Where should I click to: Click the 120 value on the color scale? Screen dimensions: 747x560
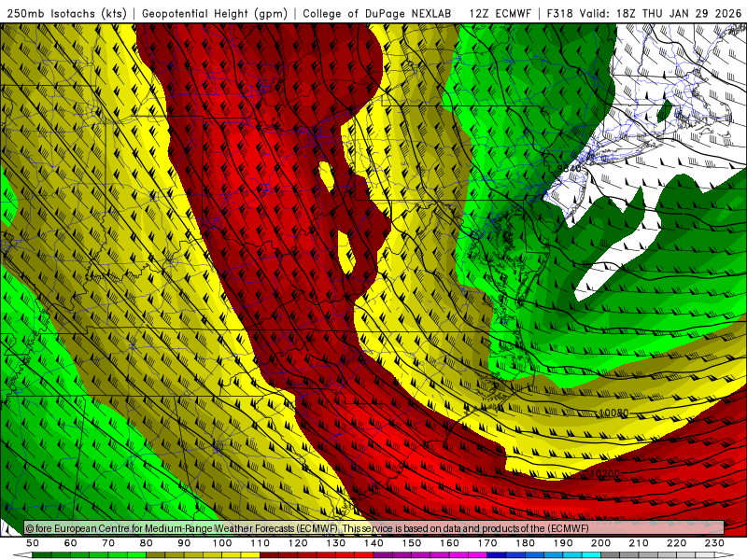298,543
